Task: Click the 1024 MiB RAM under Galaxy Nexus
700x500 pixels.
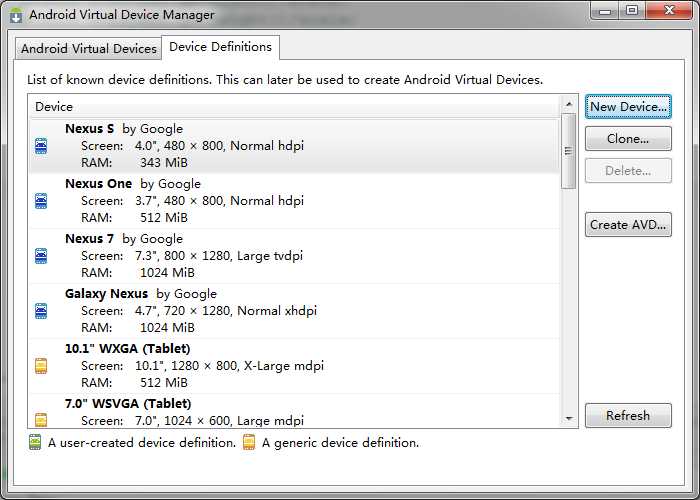Action: 167,328
